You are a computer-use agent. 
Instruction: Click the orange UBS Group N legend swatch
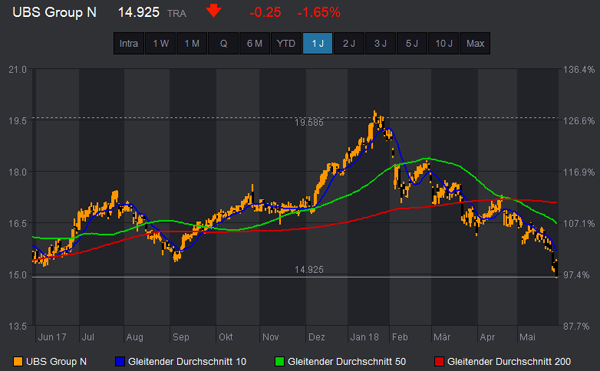(18, 361)
